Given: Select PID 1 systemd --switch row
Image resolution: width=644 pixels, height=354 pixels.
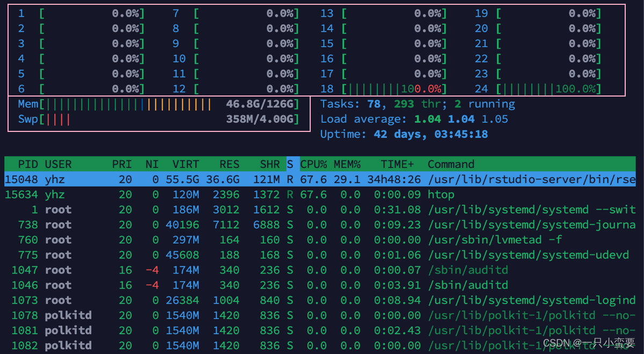Looking at the screenshot, I should 320,209.
